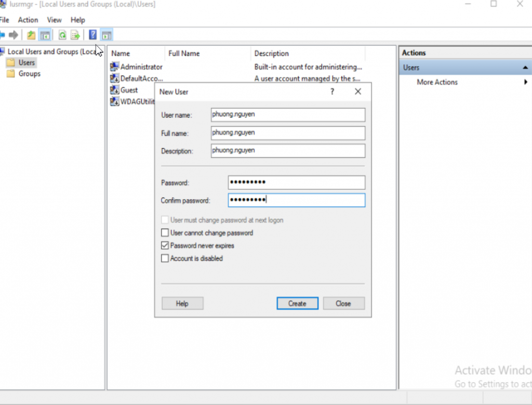Viewport: 532px width, 405px height.
Task: Click the Forward navigation arrow icon
Action: tap(14, 35)
